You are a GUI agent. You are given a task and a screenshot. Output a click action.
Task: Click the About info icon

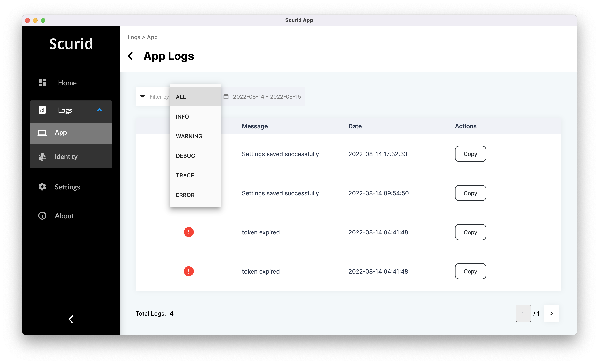[x=42, y=216]
